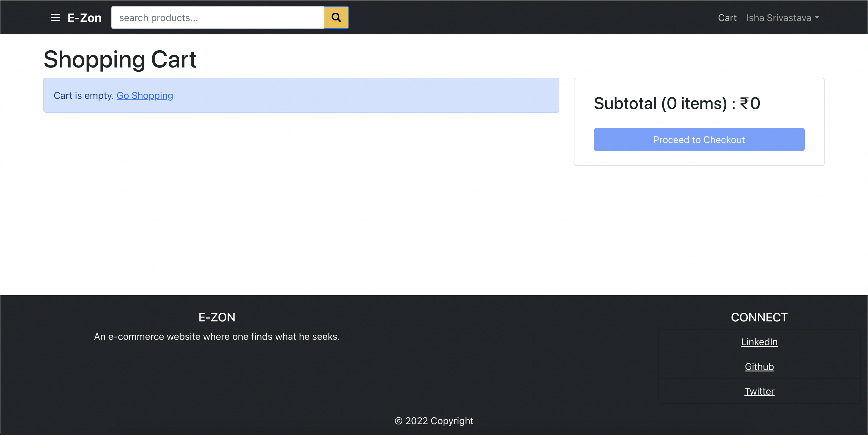Viewport: 868px width, 435px height.
Task: Click the E-Zon brand logo
Action: tap(84, 17)
